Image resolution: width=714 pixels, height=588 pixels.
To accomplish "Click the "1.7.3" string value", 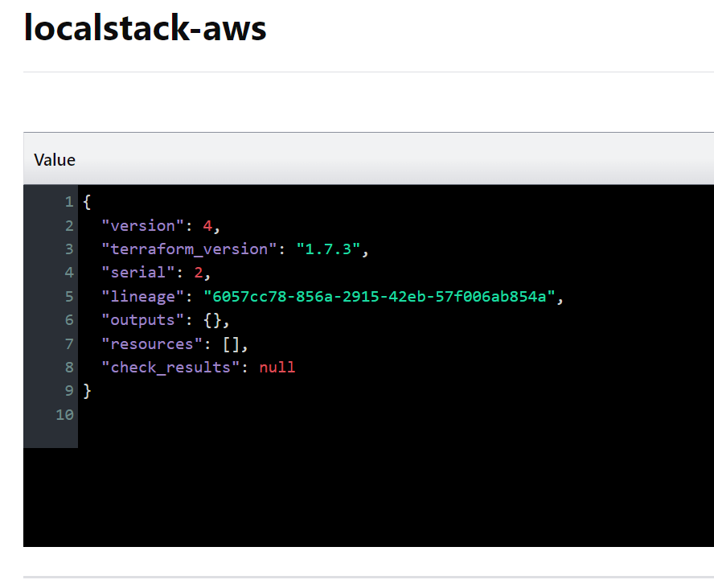I will coord(328,249).
